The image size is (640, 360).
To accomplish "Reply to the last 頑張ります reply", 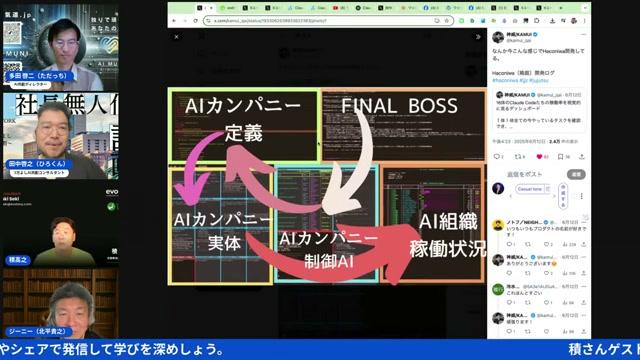I will pyautogui.click(x=509, y=331).
